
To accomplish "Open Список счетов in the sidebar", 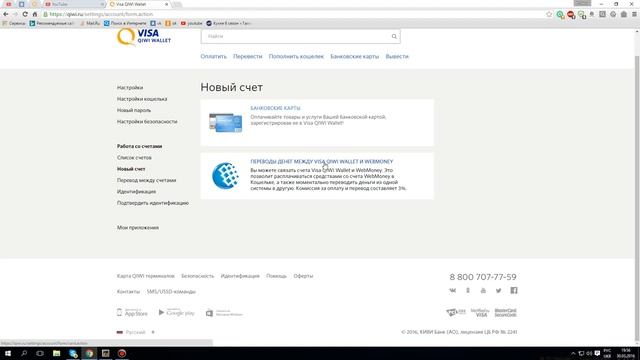I will pos(134,158).
